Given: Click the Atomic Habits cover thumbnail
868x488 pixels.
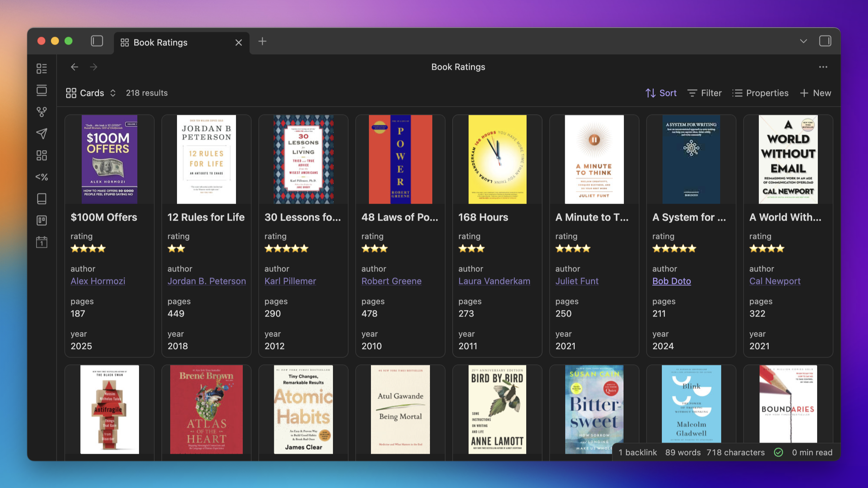Looking at the screenshot, I should point(303,409).
